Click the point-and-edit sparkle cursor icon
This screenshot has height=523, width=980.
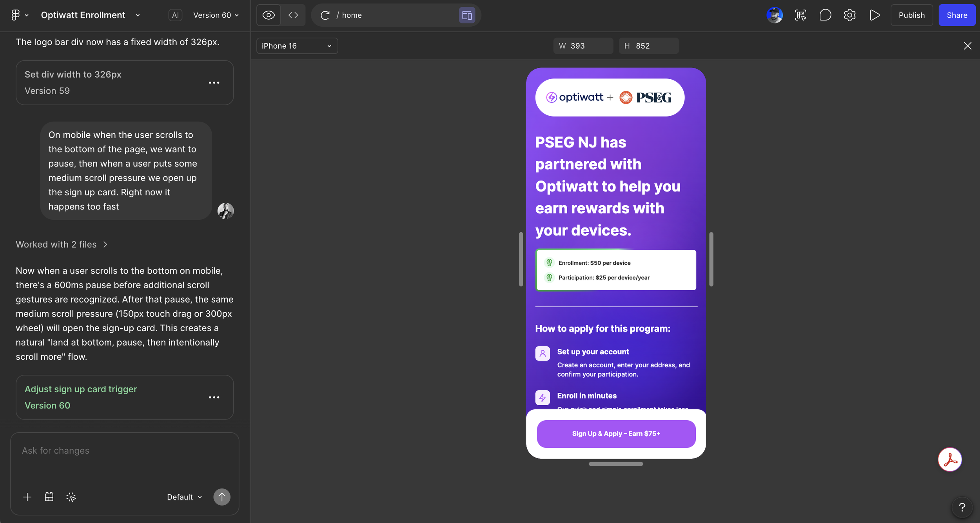[71, 497]
